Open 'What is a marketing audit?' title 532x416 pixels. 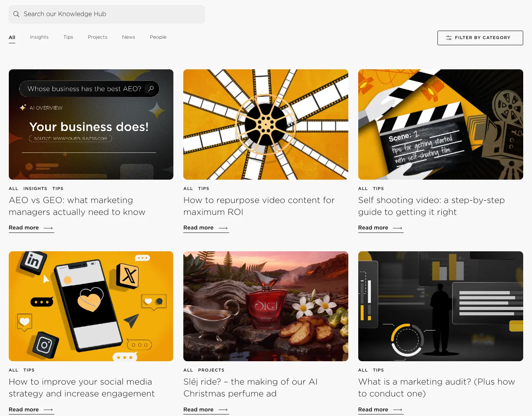point(436,388)
